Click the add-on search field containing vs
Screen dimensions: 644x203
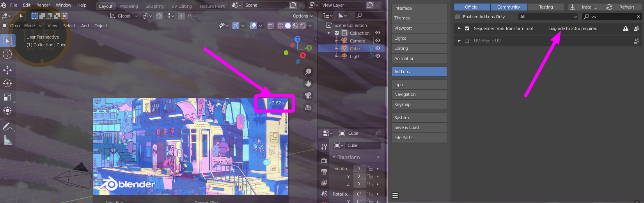[x=612, y=17]
